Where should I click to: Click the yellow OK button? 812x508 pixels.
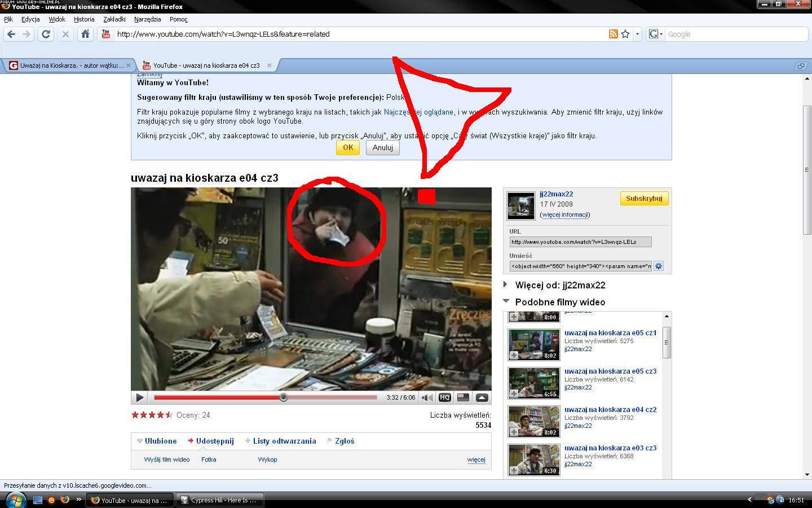coord(347,147)
